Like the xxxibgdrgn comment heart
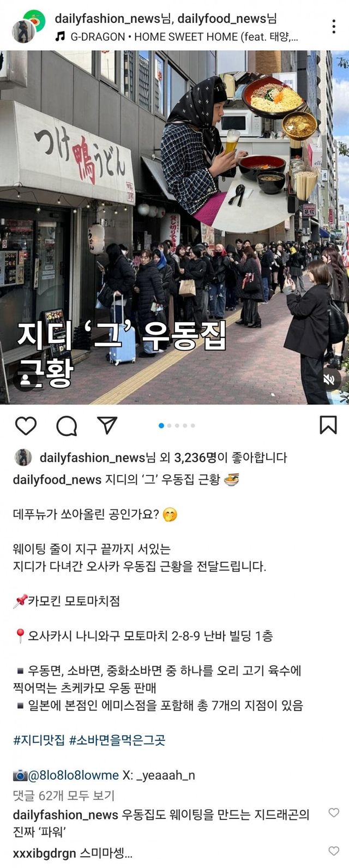 [x=333, y=851]
